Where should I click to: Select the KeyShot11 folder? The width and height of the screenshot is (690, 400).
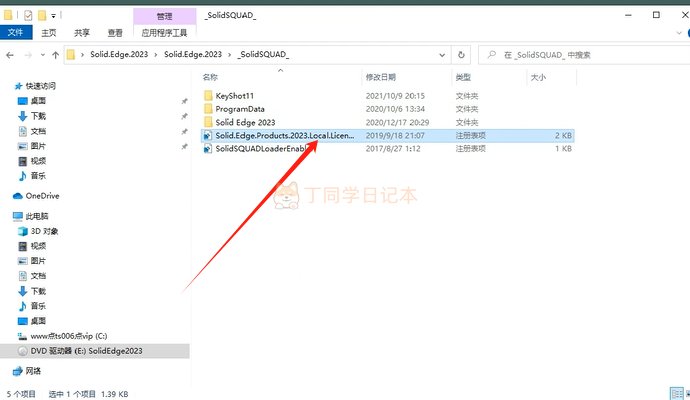235,95
